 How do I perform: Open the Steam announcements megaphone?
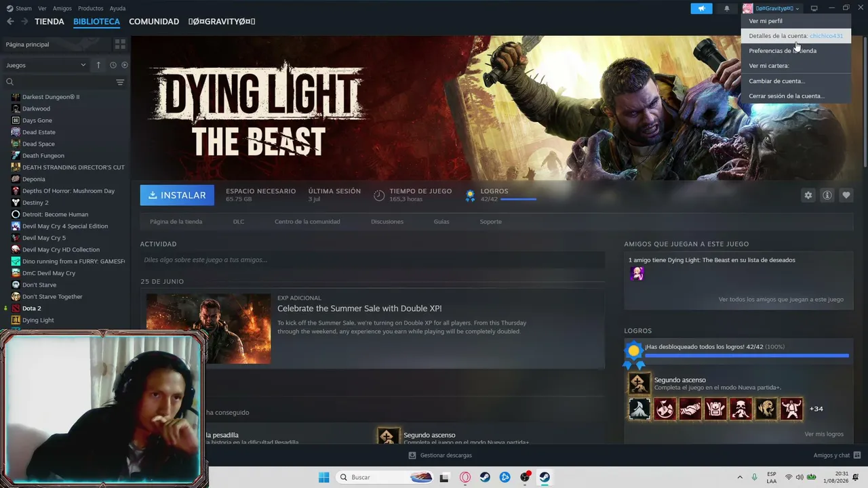coord(701,8)
